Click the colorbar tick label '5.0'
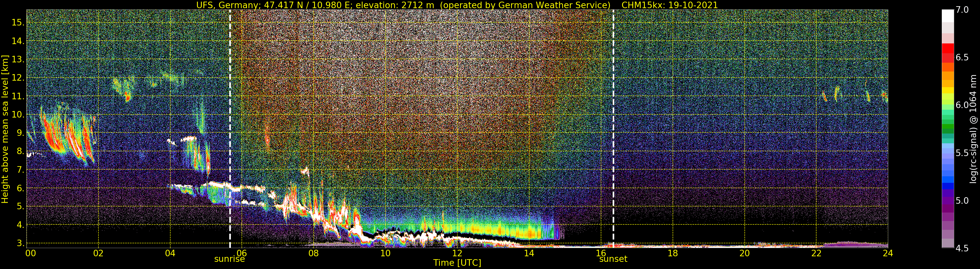 tap(962, 200)
